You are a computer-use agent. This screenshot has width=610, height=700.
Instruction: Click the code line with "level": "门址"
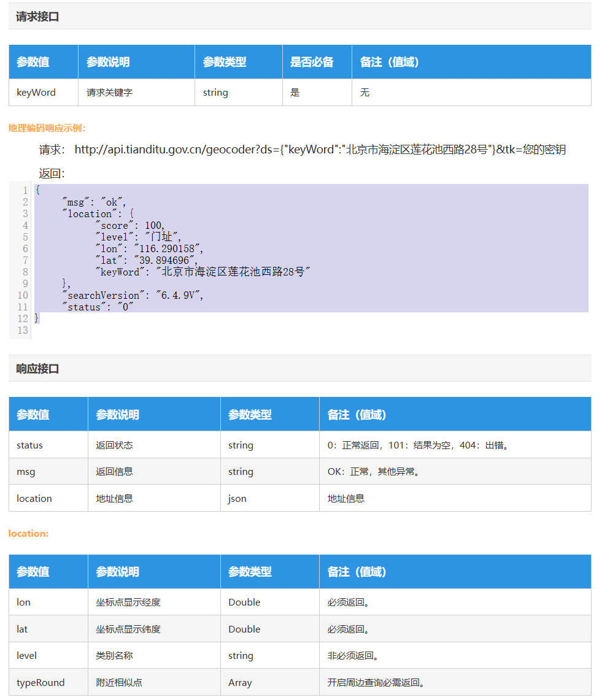(x=138, y=237)
